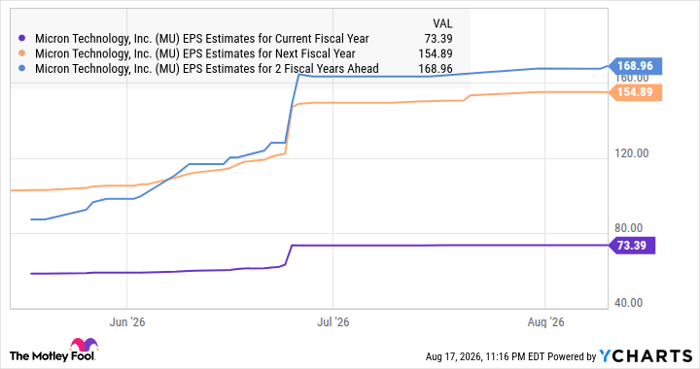Click the 168.96 value in legend table

click(435, 68)
